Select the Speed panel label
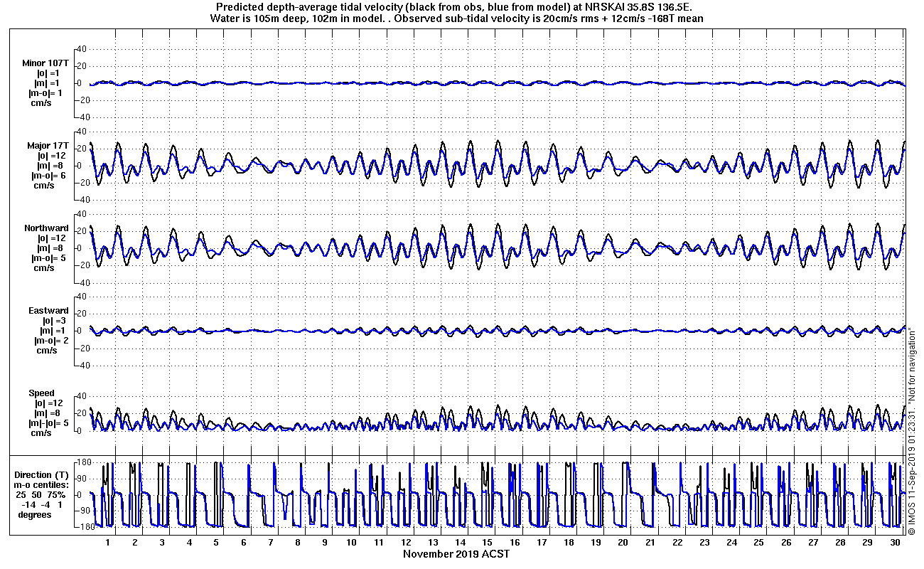The height and width of the screenshot is (569, 924). pyautogui.click(x=41, y=393)
